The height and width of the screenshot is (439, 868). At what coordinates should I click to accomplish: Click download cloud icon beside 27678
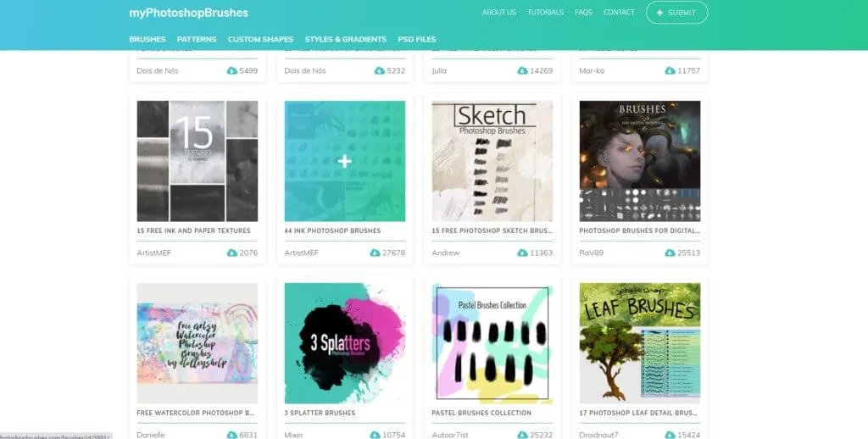pyautogui.click(x=375, y=253)
